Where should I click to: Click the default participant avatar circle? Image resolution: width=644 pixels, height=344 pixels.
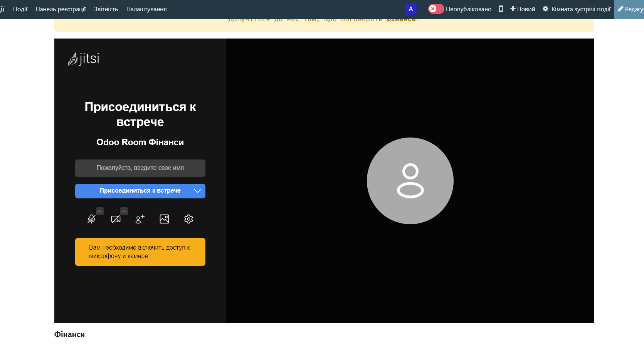click(x=410, y=181)
